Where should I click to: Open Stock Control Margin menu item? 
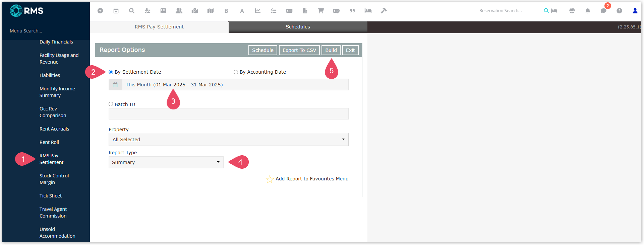54,179
